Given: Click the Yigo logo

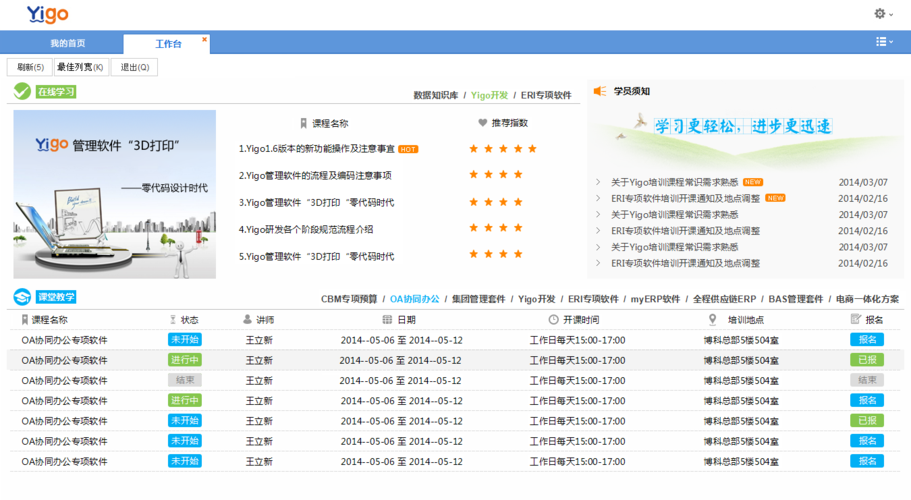Looking at the screenshot, I should tap(48, 14).
